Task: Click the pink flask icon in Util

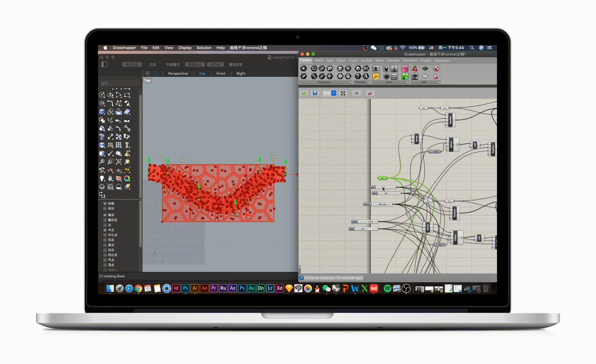Action: click(x=436, y=77)
